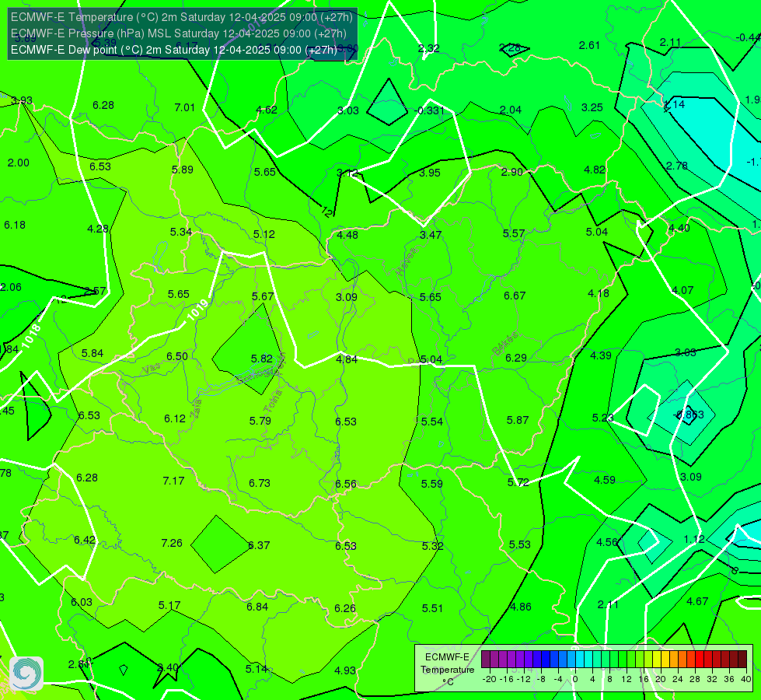
Task: Click the dew point value 6.18
Action: click(15, 225)
